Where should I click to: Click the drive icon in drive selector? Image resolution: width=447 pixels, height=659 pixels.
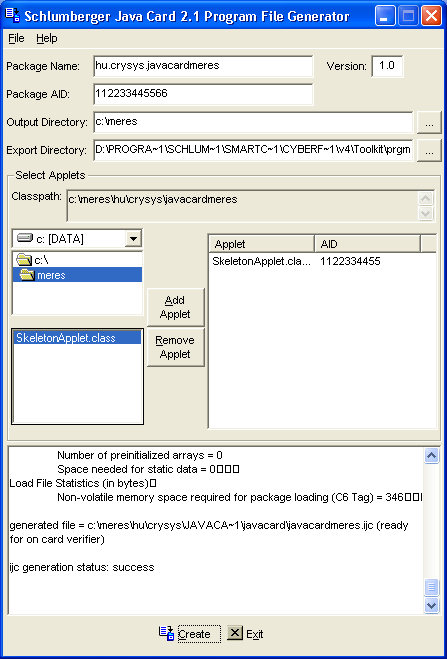tap(24, 239)
